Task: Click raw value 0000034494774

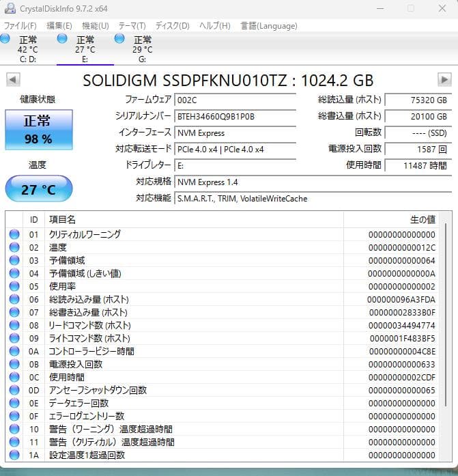Action: click(402, 326)
